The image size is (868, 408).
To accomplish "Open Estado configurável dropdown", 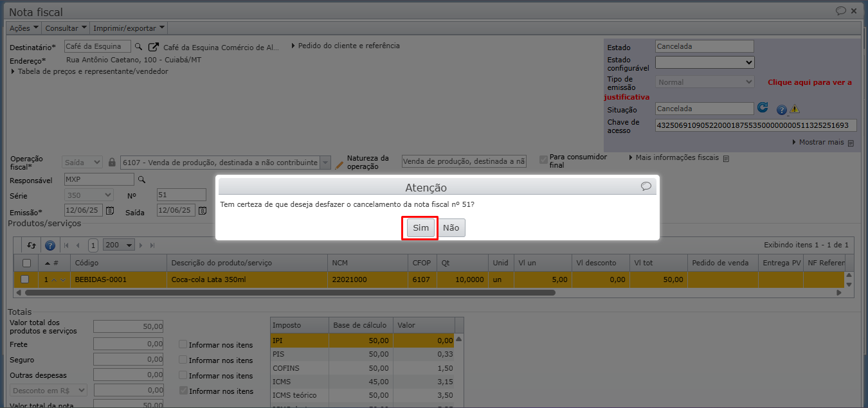I will click(x=705, y=62).
